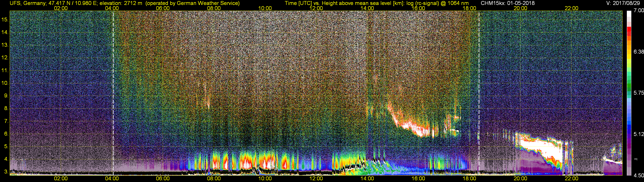Screen dimensions: 644x182
Task: Click the 7. km height axis label
Action: (6, 121)
